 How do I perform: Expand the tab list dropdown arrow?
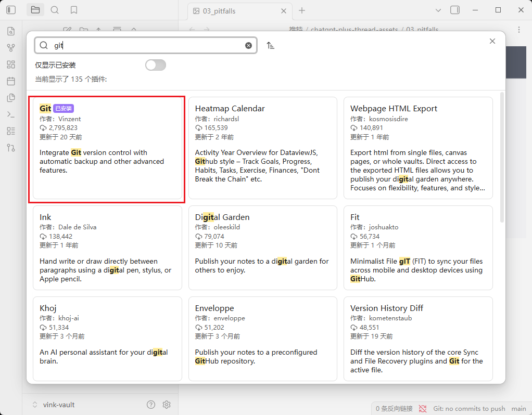coord(438,10)
